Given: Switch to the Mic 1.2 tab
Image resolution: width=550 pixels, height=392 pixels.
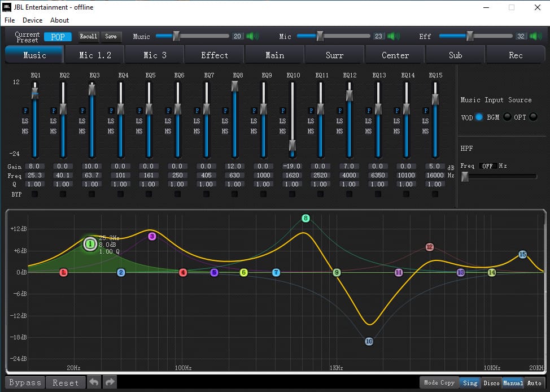Looking at the screenshot, I should pos(95,55).
